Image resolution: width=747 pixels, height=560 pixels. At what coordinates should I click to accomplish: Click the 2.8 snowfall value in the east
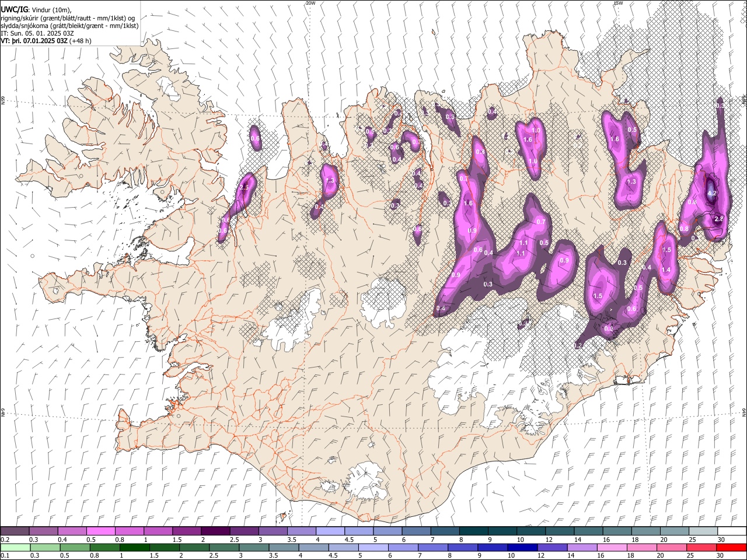click(x=719, y=219)
